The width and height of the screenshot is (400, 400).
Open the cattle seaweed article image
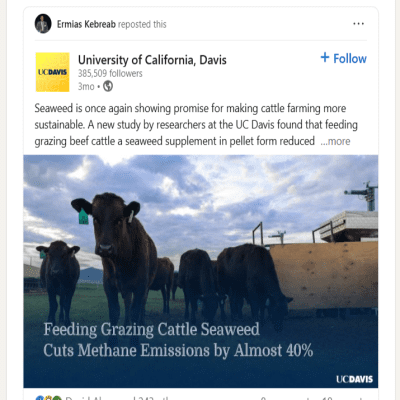[201, 271]
